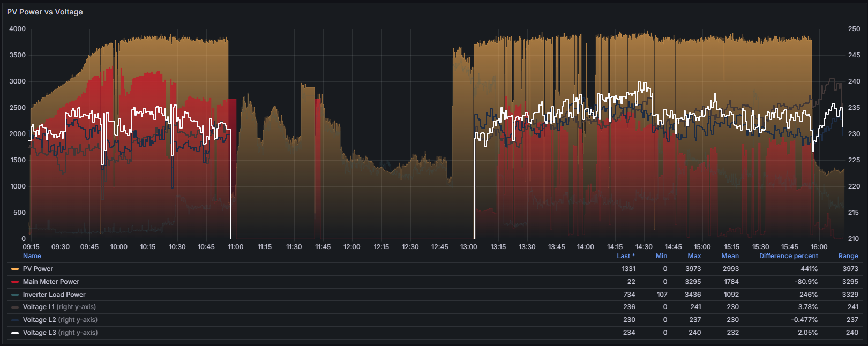Sort legend by Difference percent column
The width and height of the screenshot is (868, 346).
789,256
